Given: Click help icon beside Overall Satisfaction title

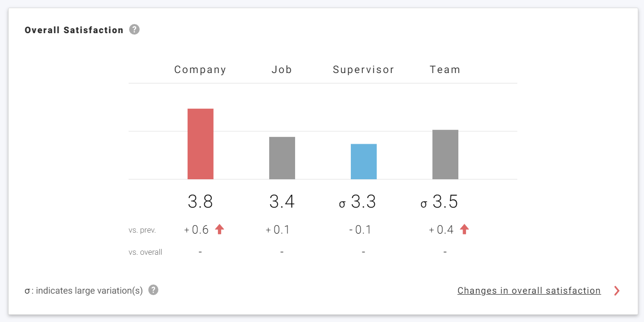Looking at the screenshot, I should (x=135, y=30).
